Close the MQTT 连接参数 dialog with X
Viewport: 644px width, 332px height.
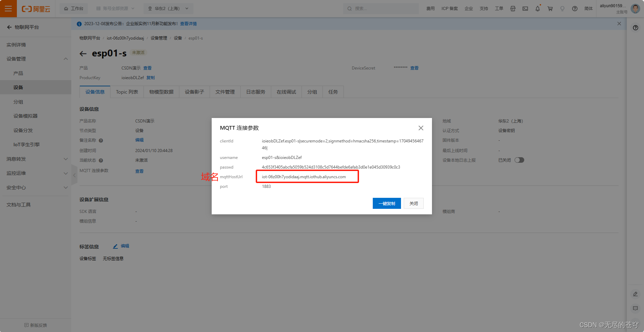(x=421, y=128)
